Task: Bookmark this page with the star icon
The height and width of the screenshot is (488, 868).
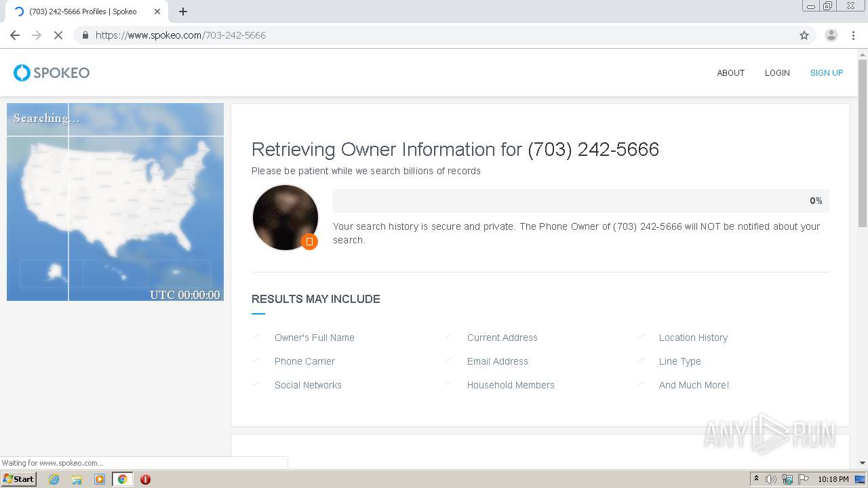Action: (804, 35)
